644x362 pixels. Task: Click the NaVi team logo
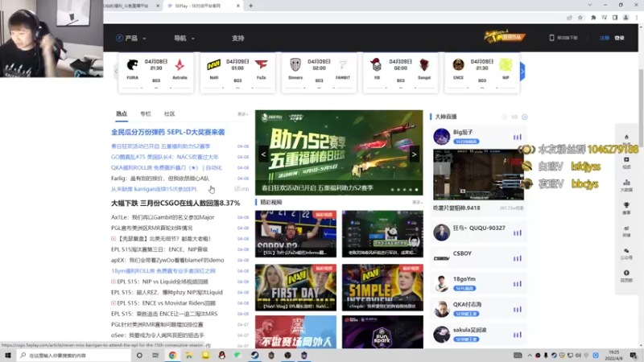pos(213,65)
